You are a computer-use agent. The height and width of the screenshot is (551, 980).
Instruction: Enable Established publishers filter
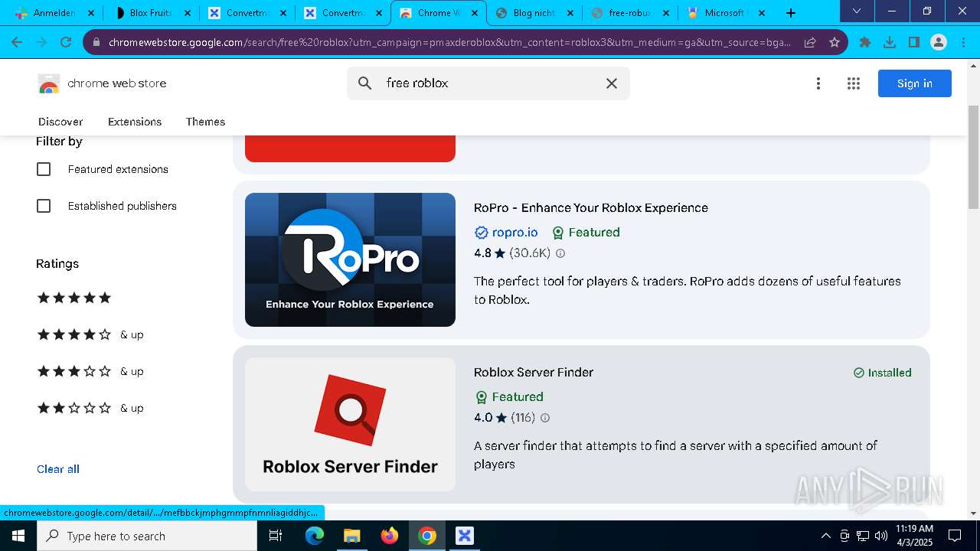44,206
